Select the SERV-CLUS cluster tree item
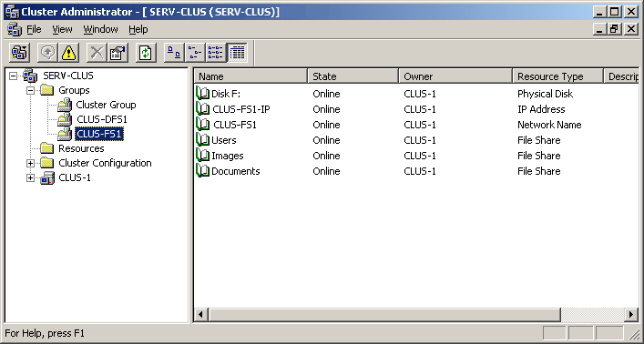This screenshot has width=644, height=344. [x=68, y=76]
